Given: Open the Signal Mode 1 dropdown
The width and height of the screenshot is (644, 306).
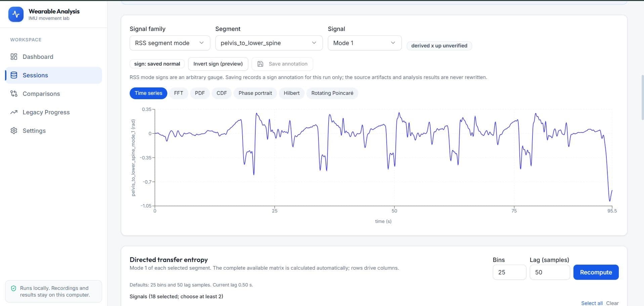Looking at the screenshot, I should click(364, 43).
